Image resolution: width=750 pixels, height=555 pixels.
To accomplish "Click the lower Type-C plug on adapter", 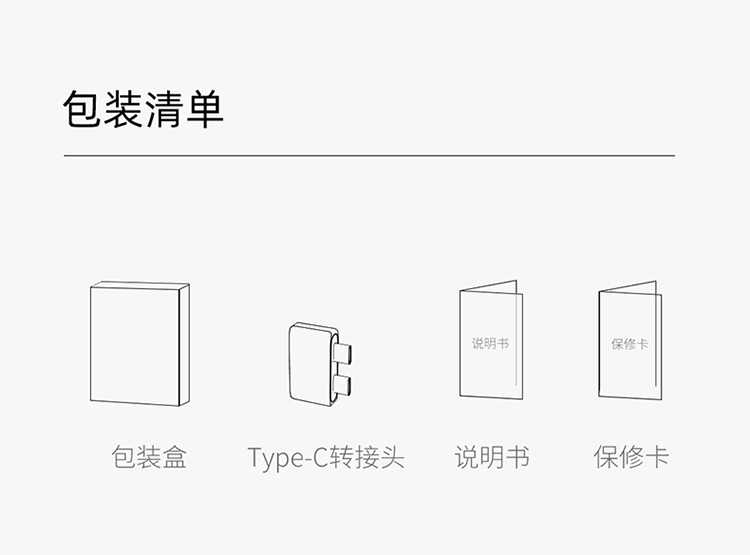I will point(342,387).
